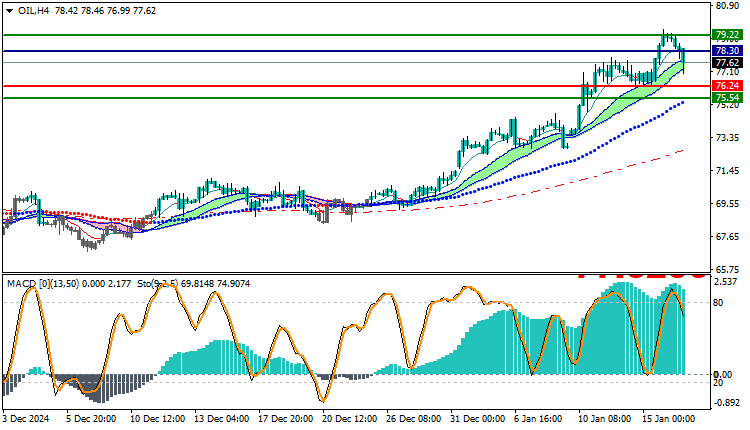Select the OIL,H4 chart title text
750x430 pixels.
pyautogui.click(x=33, y=11)
